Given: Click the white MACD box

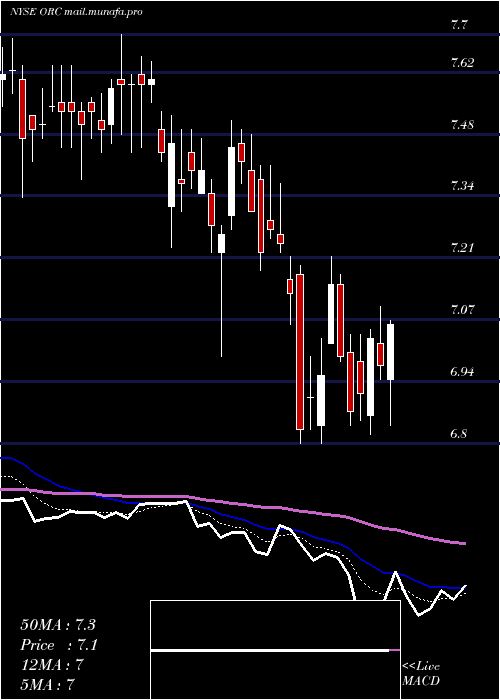Looking at the screenshot, I should 275,650.
